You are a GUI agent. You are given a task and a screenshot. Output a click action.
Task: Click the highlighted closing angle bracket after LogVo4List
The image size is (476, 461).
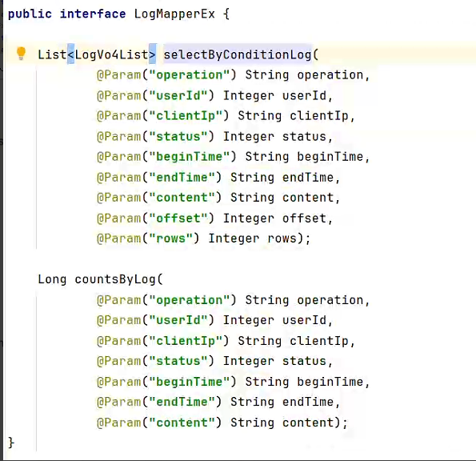pos(152,55)
